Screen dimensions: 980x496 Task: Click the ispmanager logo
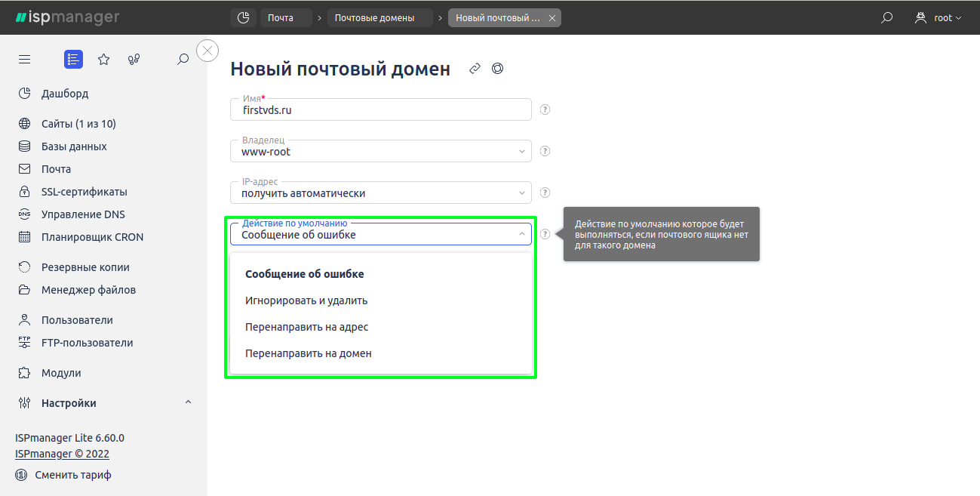[x=67, y=17]
